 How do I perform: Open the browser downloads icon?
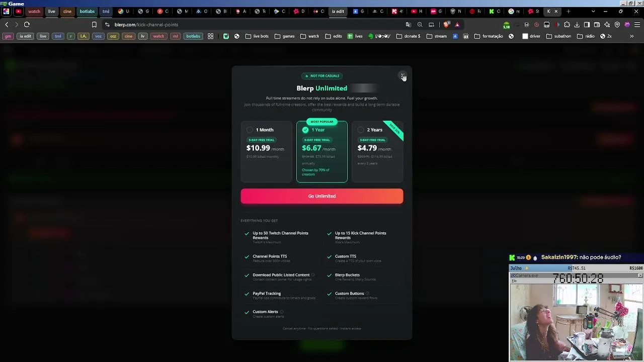(x=577, y=25)
